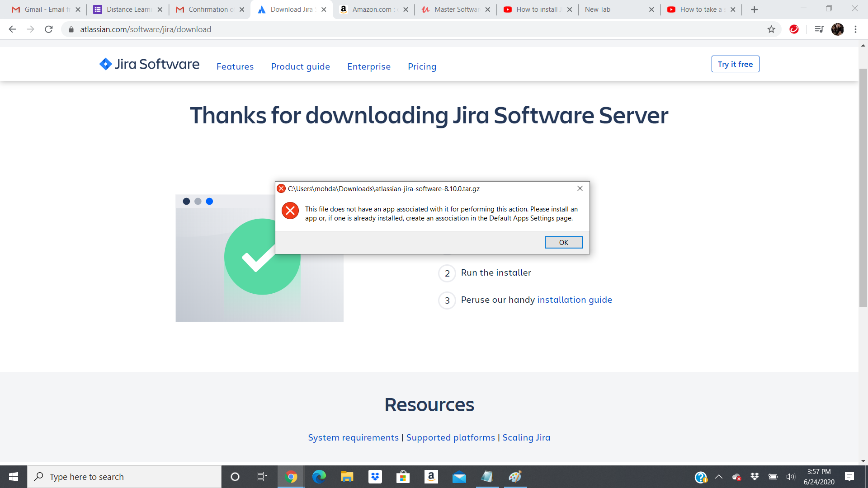Open the Product guide menu
The width and height of the screenshot is (868, 488).
[300, 66]
